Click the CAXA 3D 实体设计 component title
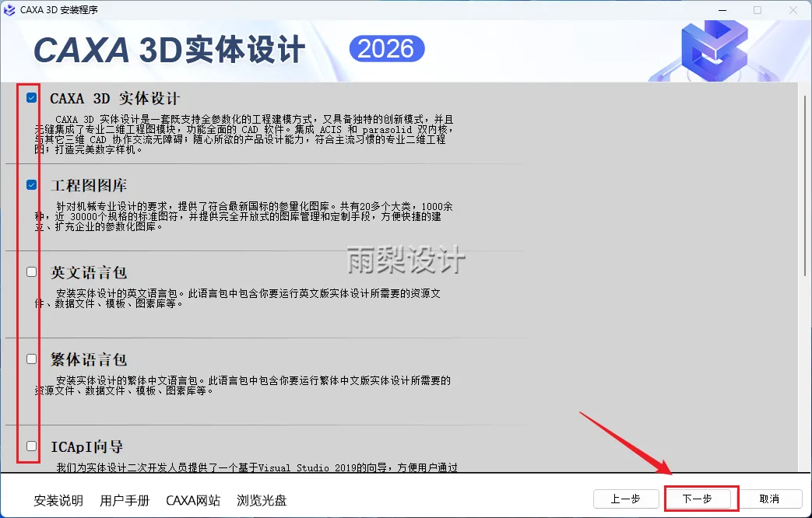The width and height of the screenshot is (812, 518). tap(115, 98)
